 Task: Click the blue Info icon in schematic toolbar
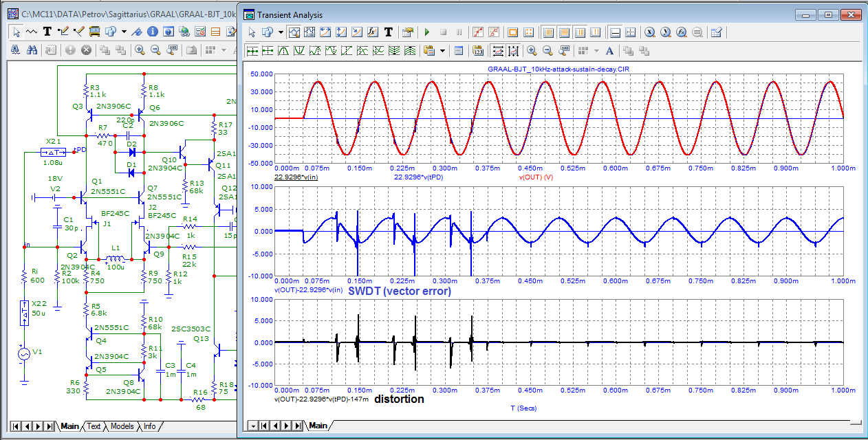tap(152, 32)
